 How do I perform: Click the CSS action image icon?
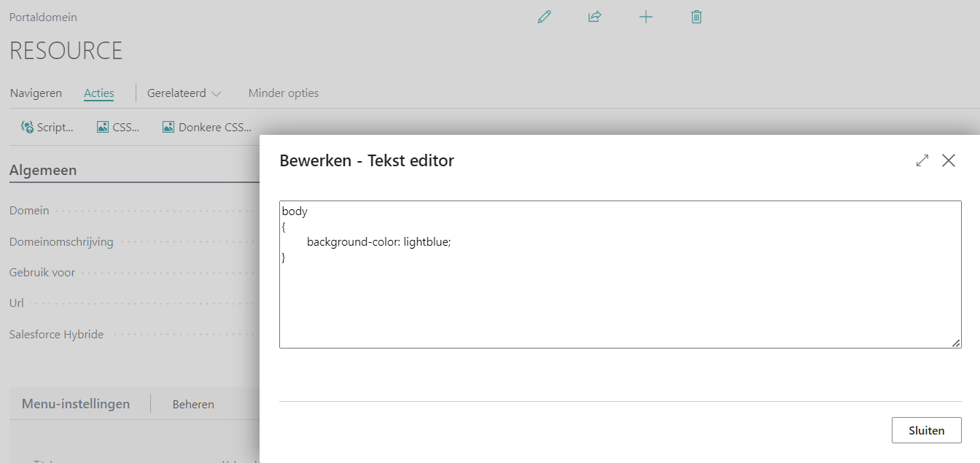click(x=103, y=127)
